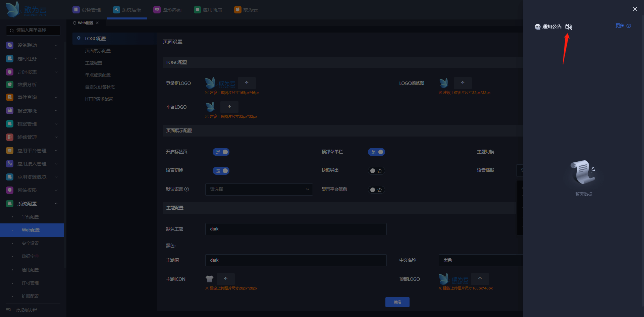
Task: Click the upload icon for 登录框LOGO
Action: 247,83
